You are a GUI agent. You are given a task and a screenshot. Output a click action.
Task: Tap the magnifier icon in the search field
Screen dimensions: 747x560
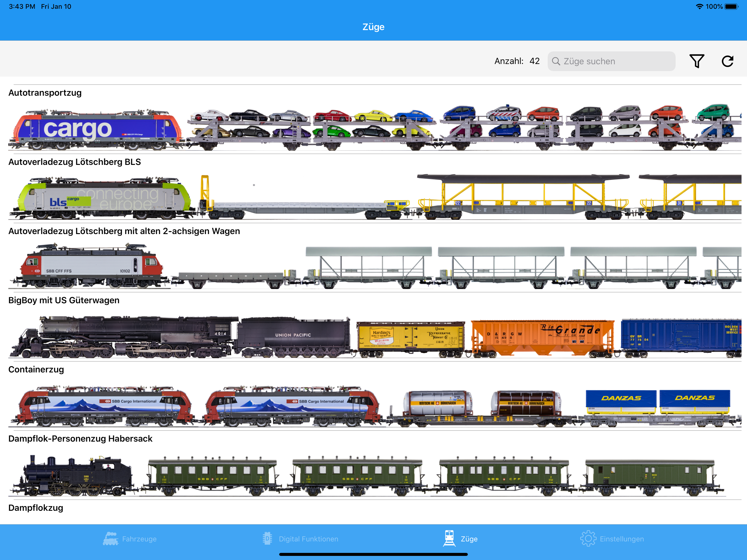[556, 61]
